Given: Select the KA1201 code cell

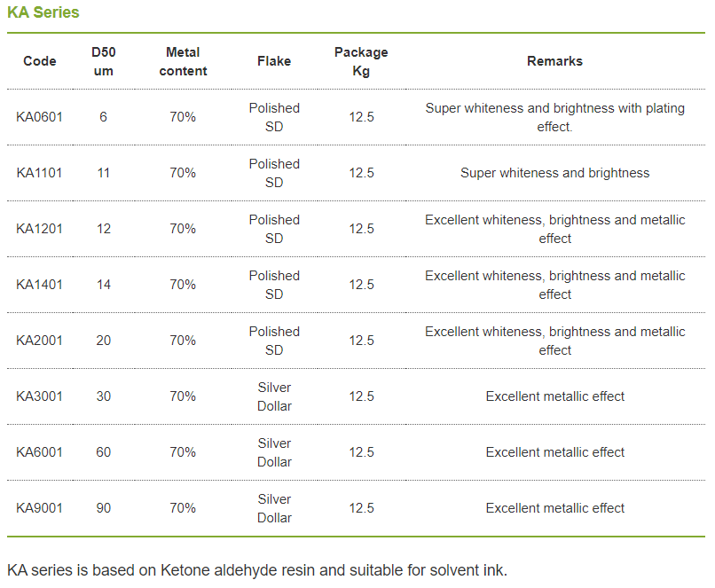Looking at the screenshot, I should tap(39, 229).
